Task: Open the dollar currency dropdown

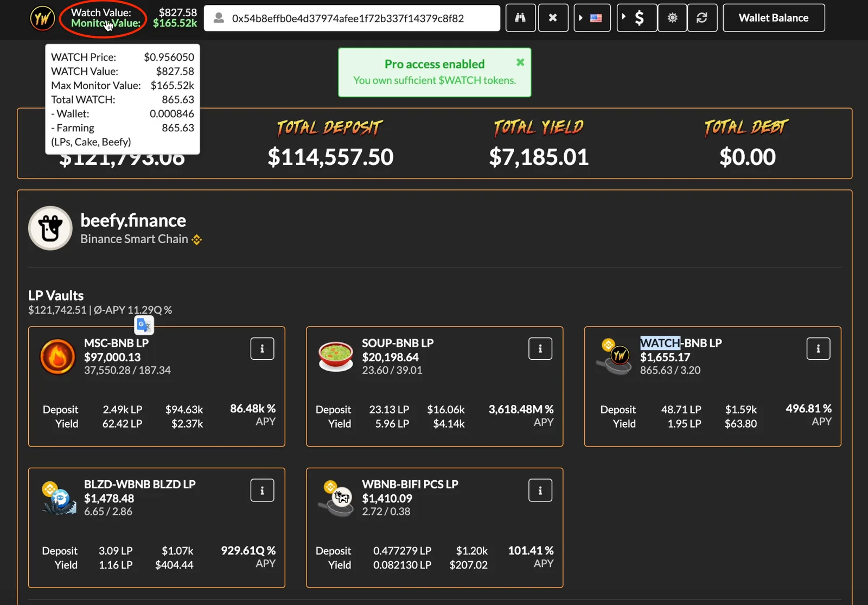Action: [x=637, y=18]
